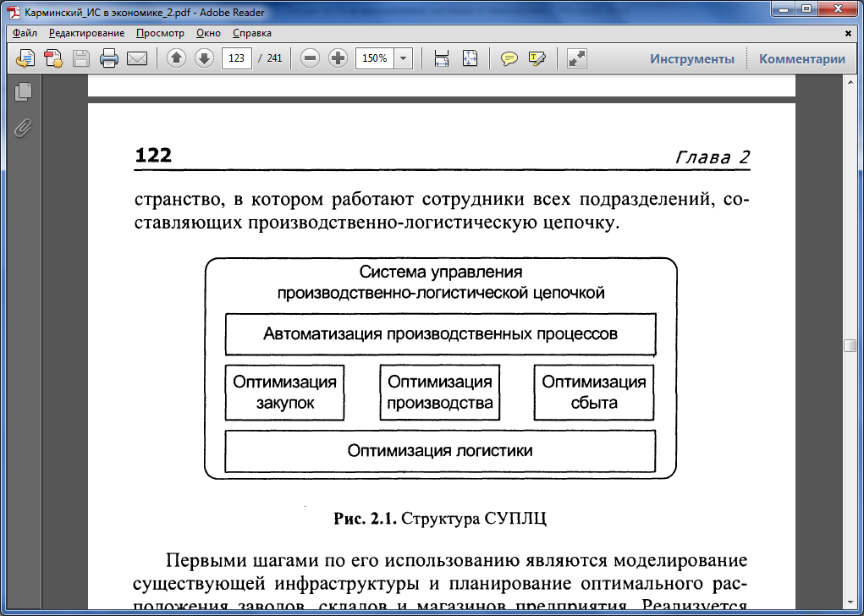Click the Adobe Reader icon in the title bar
Screen dimensions: 864x616
(14, 12)
